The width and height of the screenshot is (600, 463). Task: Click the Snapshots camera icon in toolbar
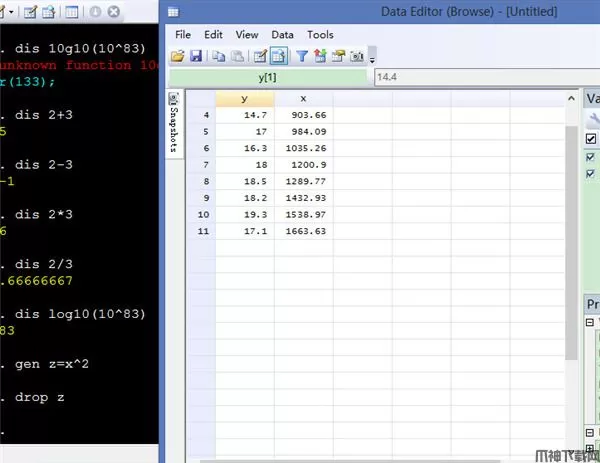357,57
